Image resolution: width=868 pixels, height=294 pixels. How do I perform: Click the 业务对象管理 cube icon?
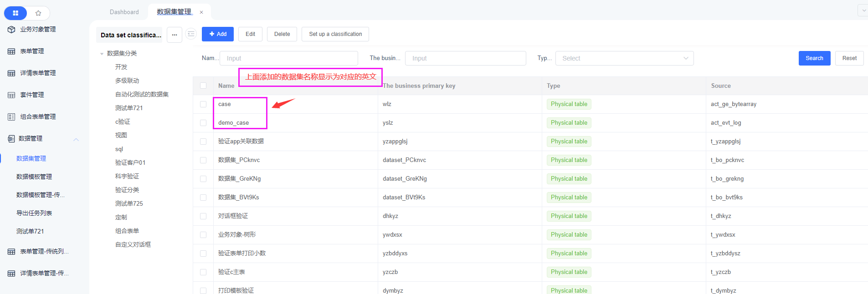pos(11,30)
